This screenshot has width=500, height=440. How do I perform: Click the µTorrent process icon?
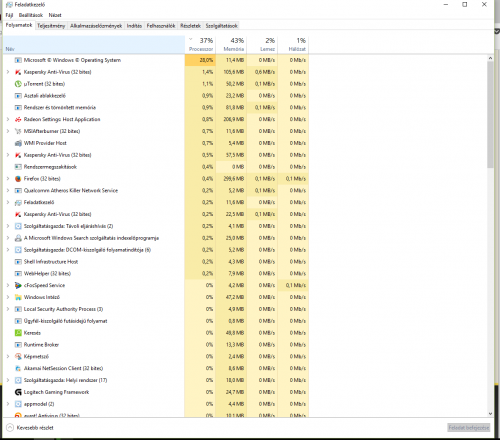click(x=18, y=84)
